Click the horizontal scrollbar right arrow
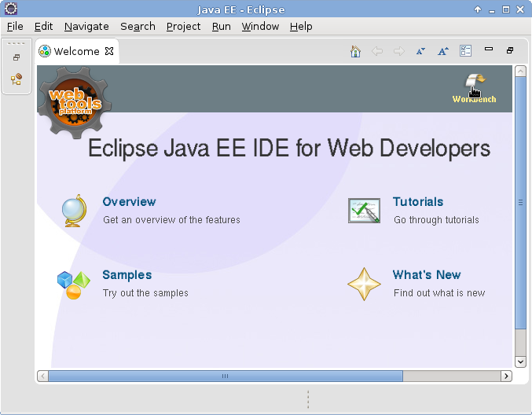The height and width of the screenshot is (415, 532). click(506, 376)
